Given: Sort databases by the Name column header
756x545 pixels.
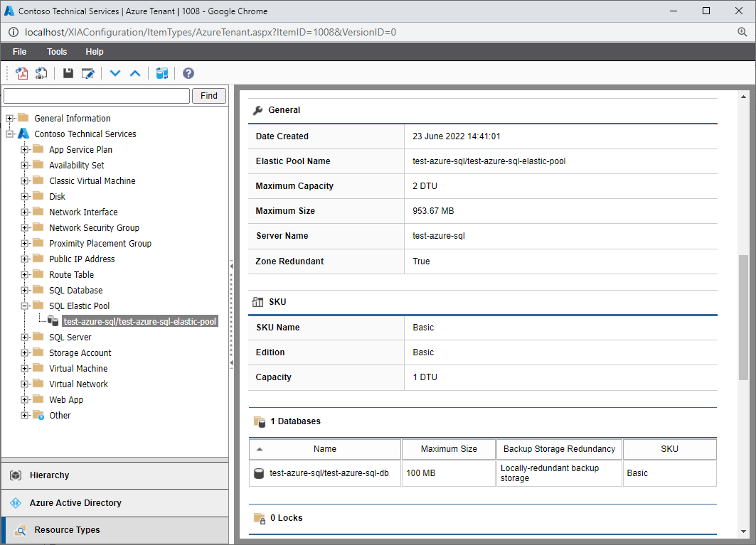Looking at the screenshot, I should 325,449.
